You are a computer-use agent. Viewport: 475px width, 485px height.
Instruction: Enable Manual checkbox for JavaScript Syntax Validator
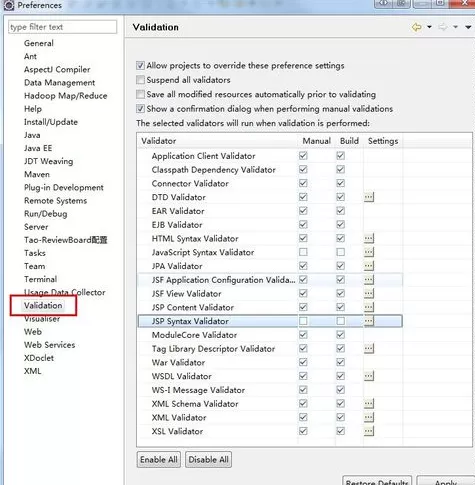pos(303,252)
